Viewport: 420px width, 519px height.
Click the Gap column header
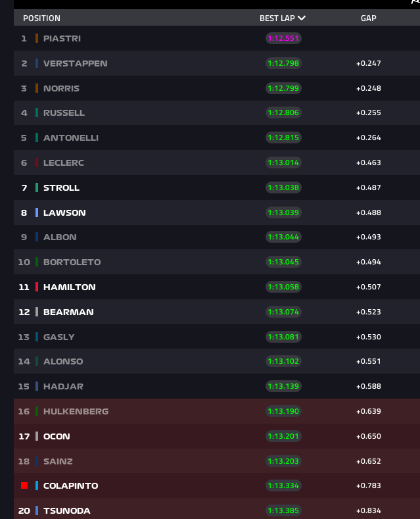(368, 18)
